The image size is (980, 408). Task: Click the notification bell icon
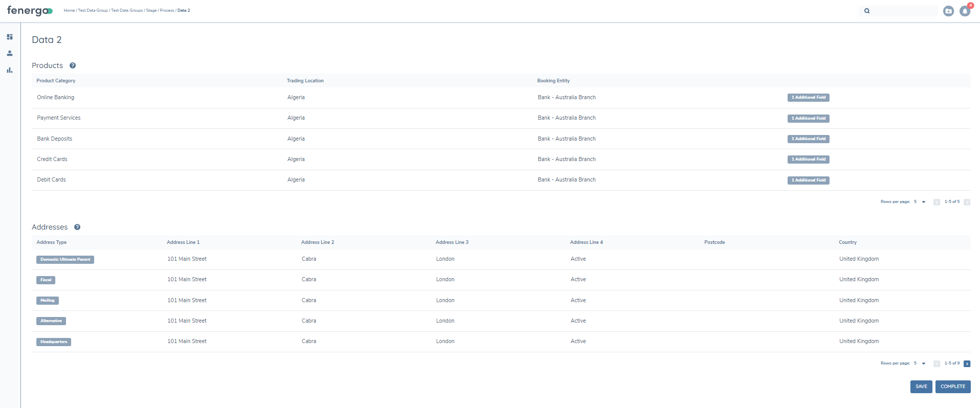click(x=965, y=11)
